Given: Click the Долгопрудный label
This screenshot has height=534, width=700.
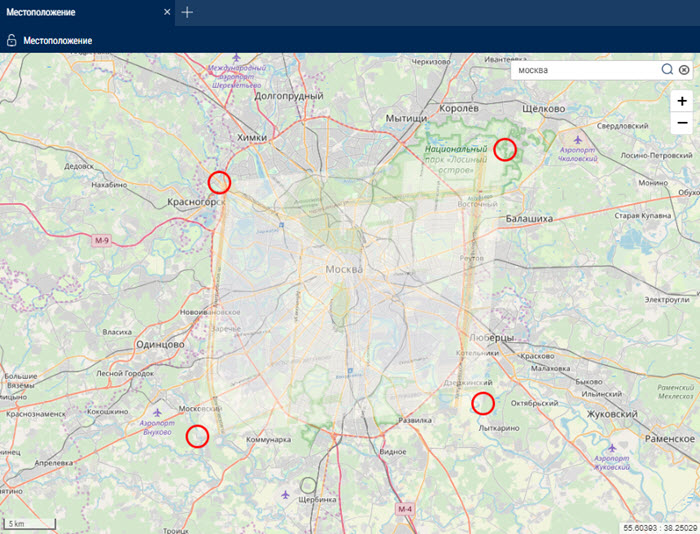Looking at the screenshot, I should coord(289,96).
